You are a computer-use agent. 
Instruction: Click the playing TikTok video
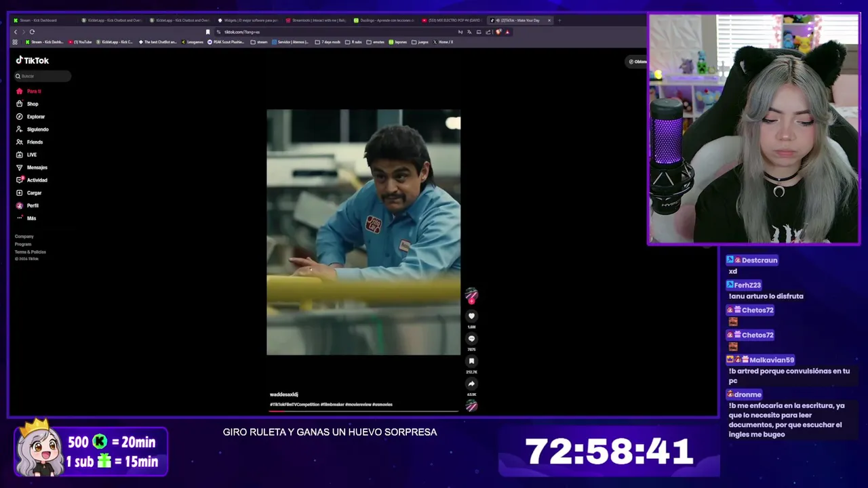tap(363, 232)
